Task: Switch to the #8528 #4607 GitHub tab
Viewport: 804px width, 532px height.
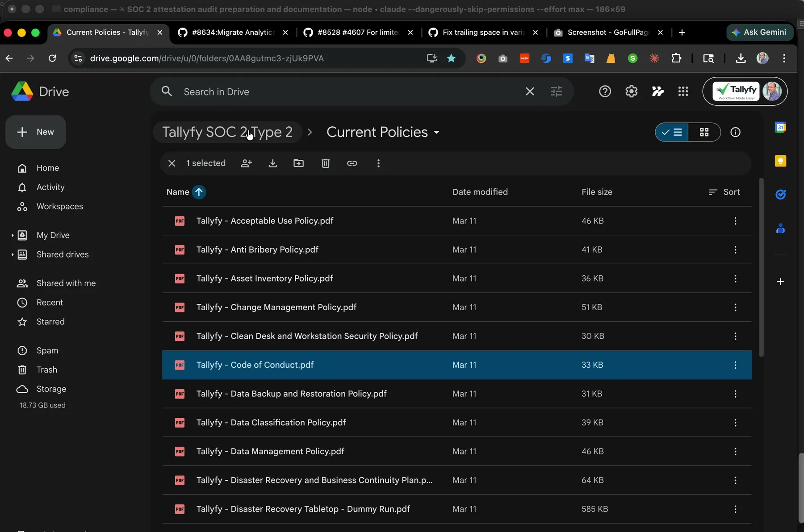Action: [357, 32]
